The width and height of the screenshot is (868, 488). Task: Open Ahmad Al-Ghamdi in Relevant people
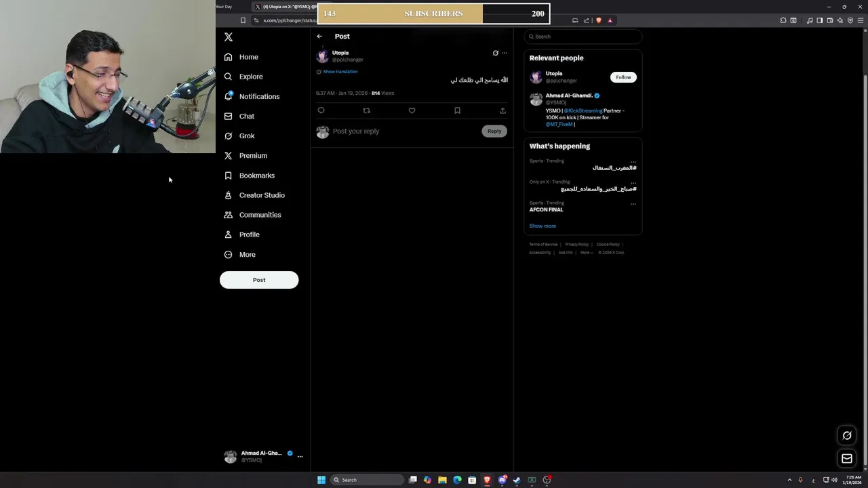[569, 96]
